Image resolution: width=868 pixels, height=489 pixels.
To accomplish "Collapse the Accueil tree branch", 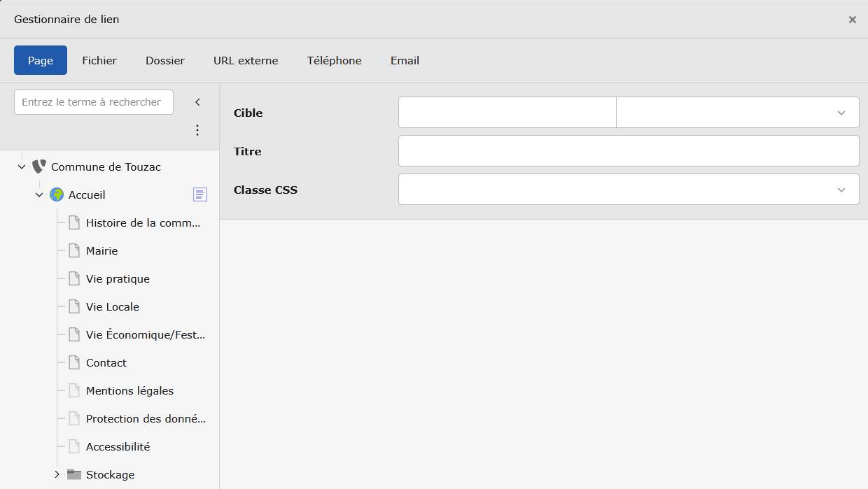I will [x=39, y=194].
